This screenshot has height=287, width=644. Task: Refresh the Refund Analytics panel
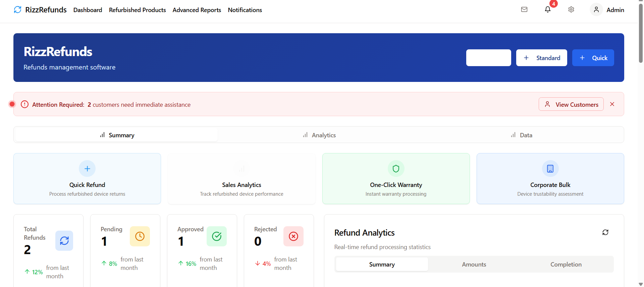click(x=605, y=232)
